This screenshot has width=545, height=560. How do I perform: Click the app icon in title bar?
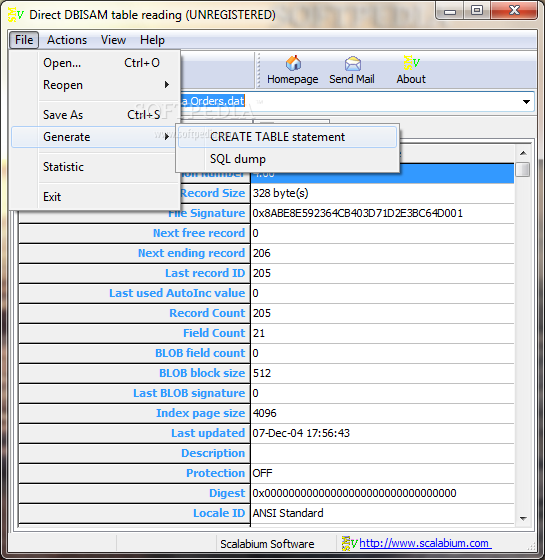15,14
